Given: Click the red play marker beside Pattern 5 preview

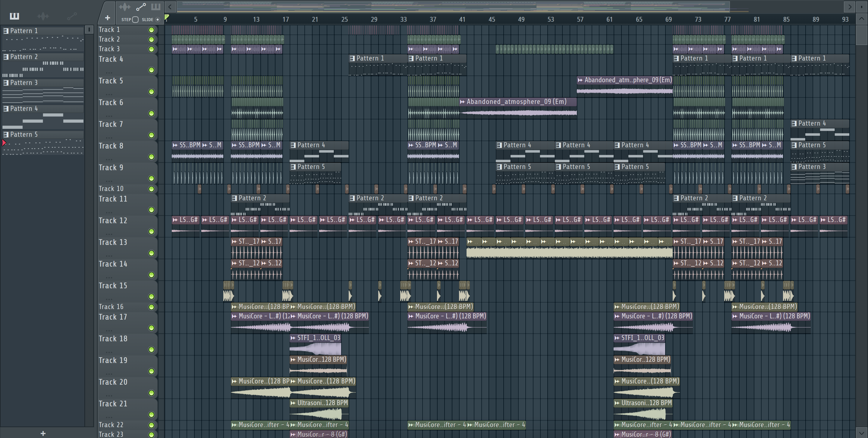Looking at the screenshot, I should (4, 143).
